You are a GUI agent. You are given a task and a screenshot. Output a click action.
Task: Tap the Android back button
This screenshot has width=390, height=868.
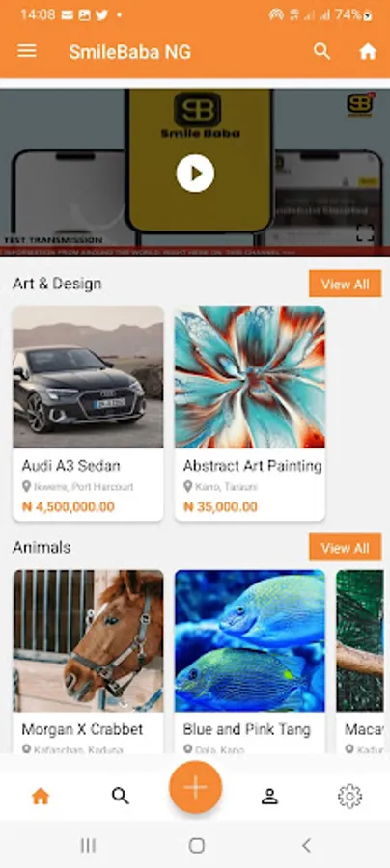[306, 845]
